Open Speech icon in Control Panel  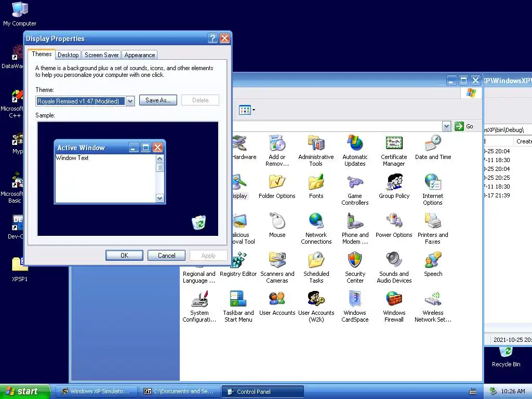[433, 264]
